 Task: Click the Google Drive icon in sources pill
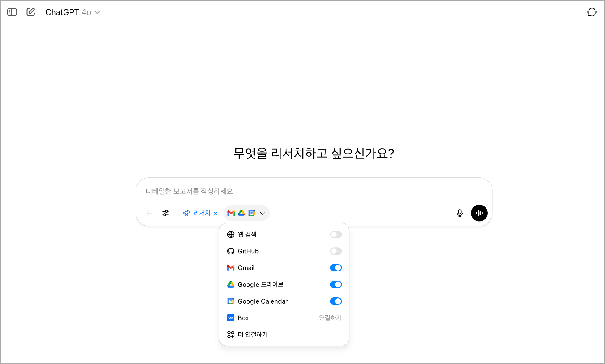pos(241,213)
